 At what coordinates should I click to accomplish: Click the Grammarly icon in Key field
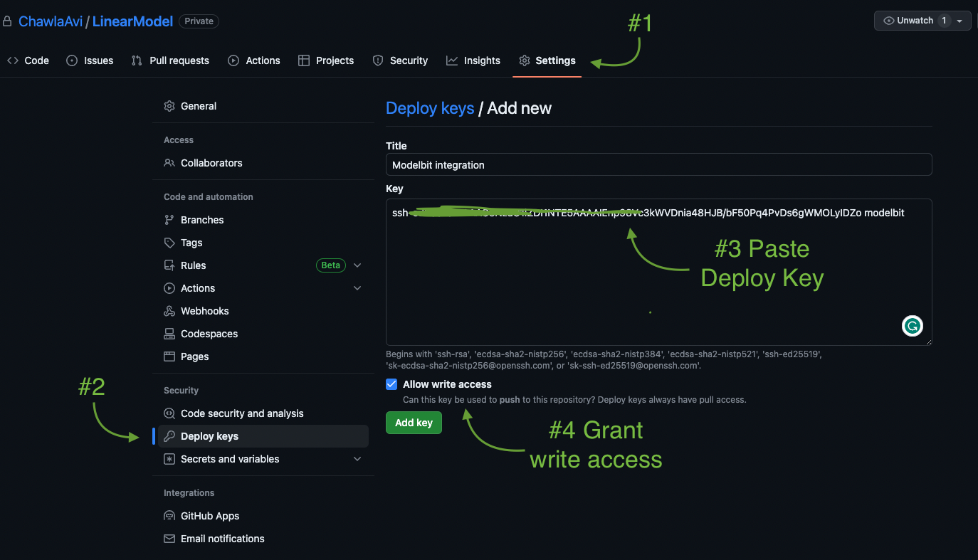(912, 326)
